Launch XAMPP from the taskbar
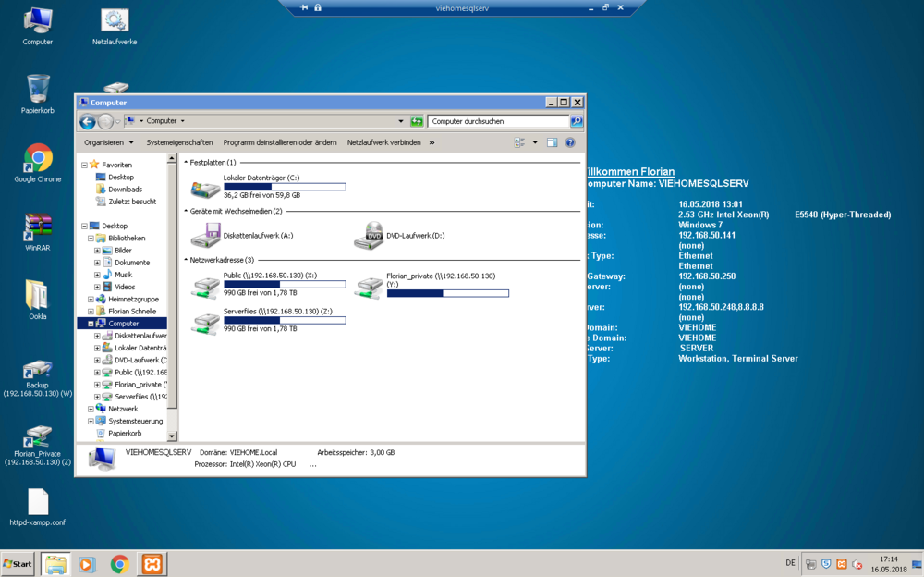Viewport: 924px width, 577px height. (x=152, y=563)
